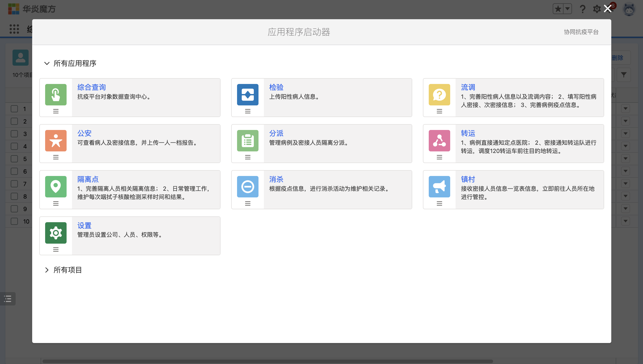Open the app launcher grid icon
The image size is (643, 364).
pos(14,29)
